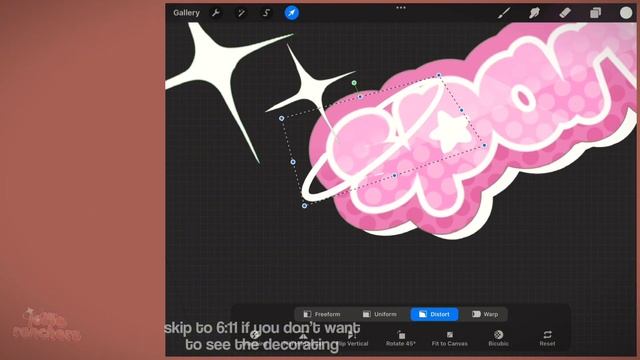640x360 pixels.
Task: Reset the transform
Action: click(547, 339)
